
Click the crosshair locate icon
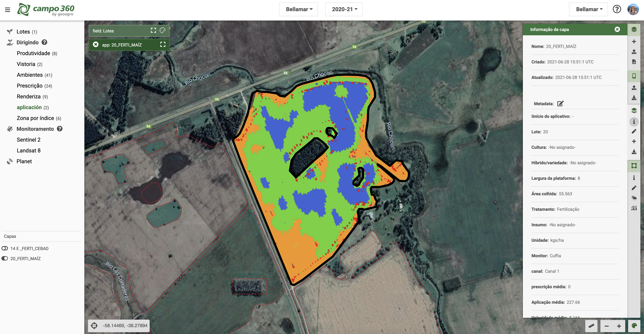pos(94,326)
